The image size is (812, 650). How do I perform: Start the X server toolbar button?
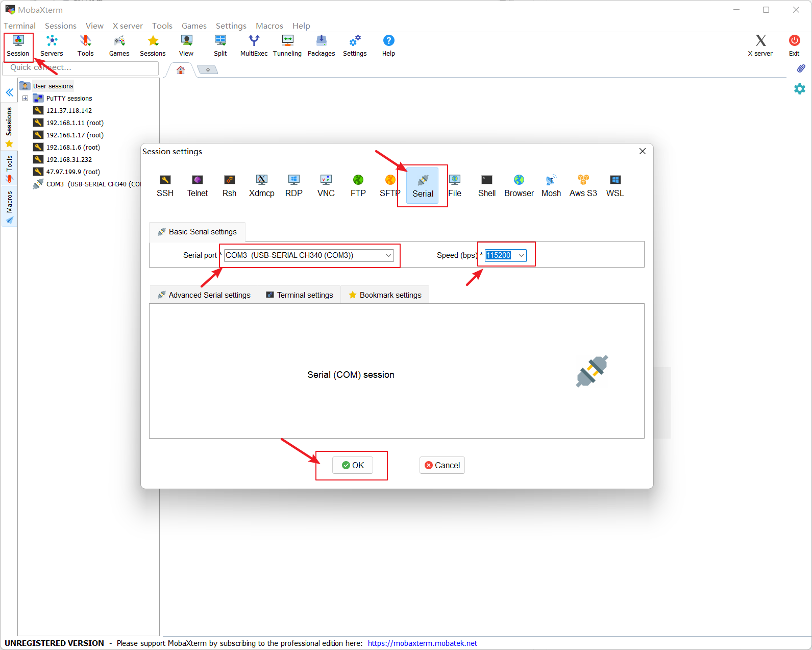(x=760, y=45)
